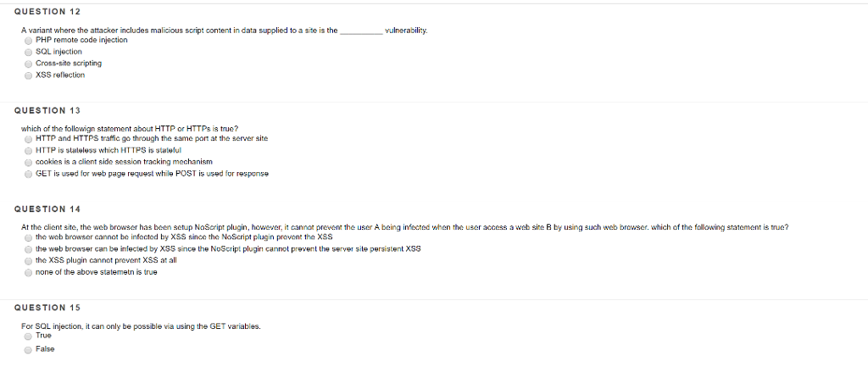
Task: Choose the 'SQL injection' option
Action: [x=28, y=52]
